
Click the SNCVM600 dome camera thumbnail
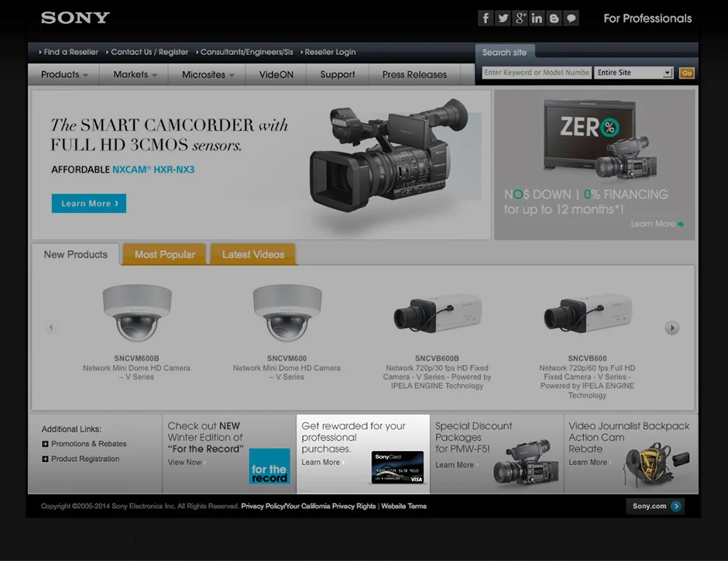pos(287,313)
